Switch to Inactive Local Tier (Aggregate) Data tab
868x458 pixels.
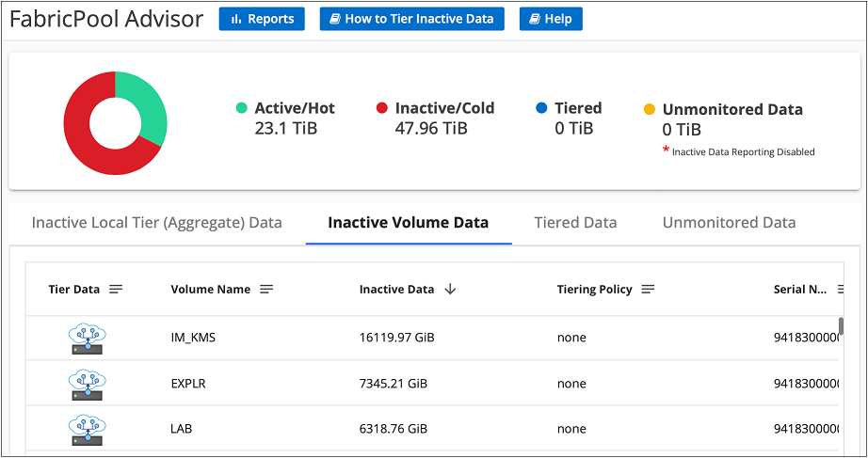[x=156, y=223]
